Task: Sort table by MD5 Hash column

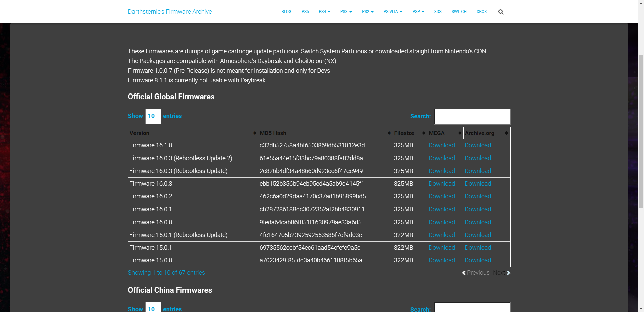Action: (325, 133)
